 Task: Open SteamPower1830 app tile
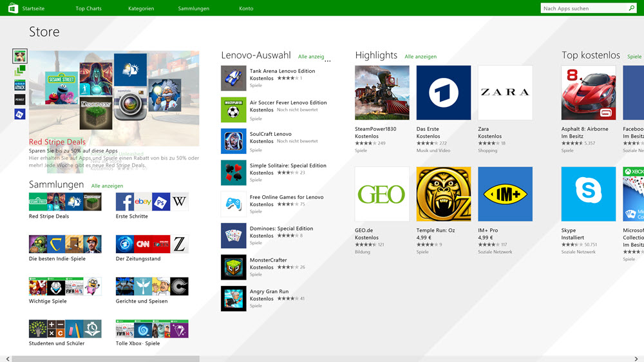click(382, 93)
